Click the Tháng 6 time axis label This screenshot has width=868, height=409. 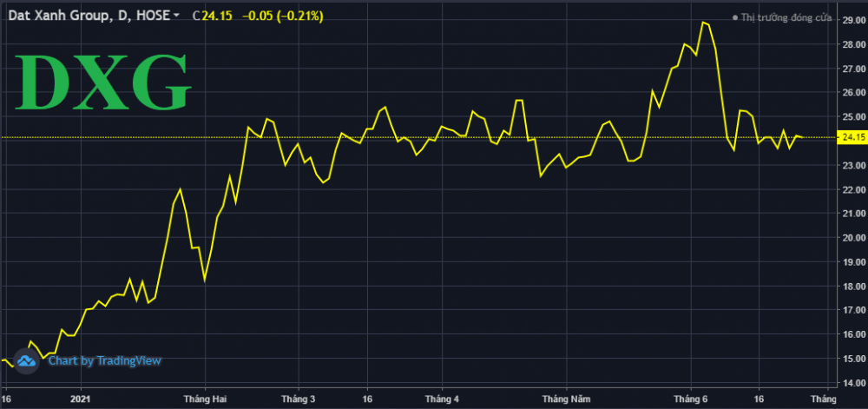(x=690, y=399)
